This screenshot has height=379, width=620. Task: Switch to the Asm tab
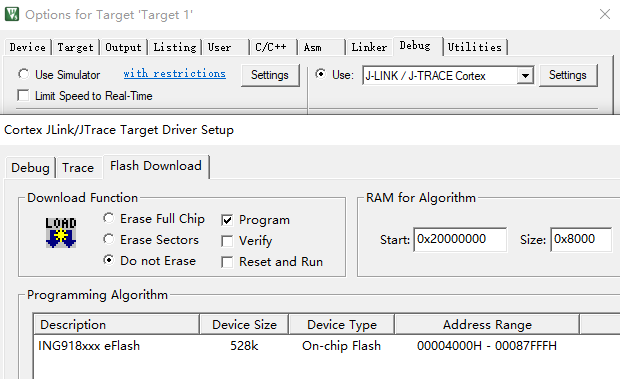tap(322, 47)
